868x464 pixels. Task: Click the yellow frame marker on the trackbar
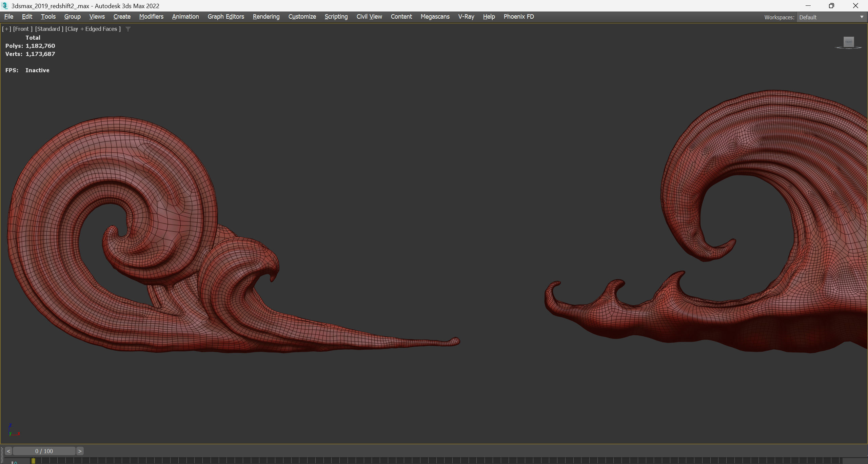(x=33, y=461)
